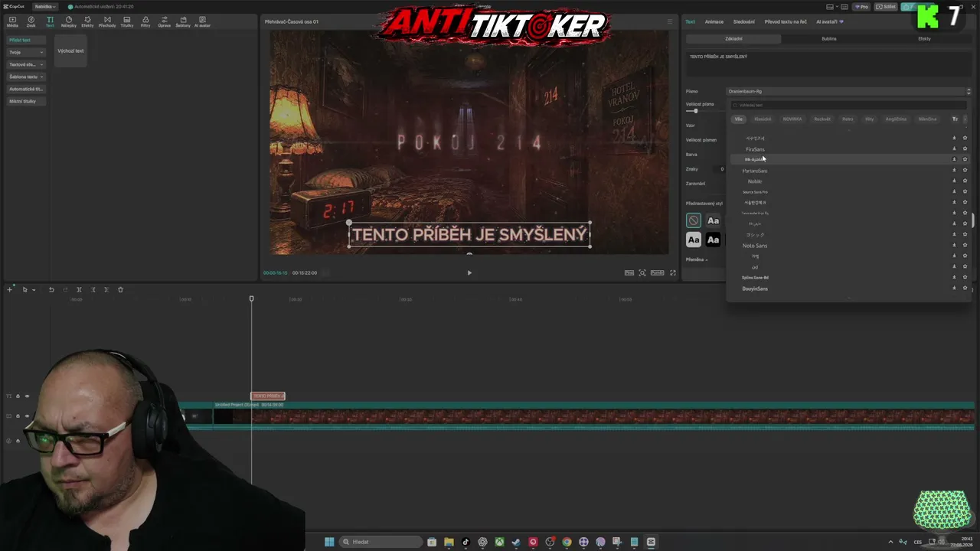Open the Písmo font dropdown

[848, 91]
